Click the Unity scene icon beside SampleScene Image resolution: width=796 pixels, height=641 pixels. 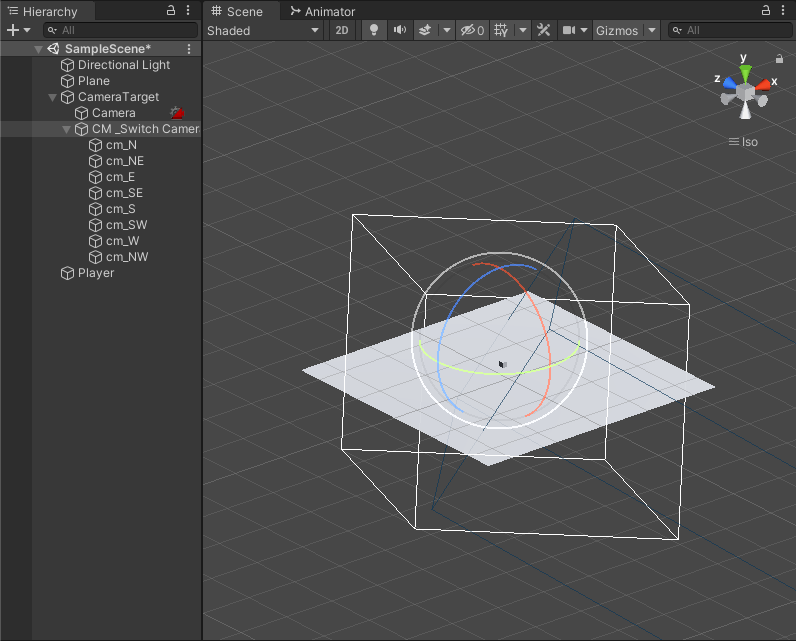pyautogui.click(x=53, y=49)
